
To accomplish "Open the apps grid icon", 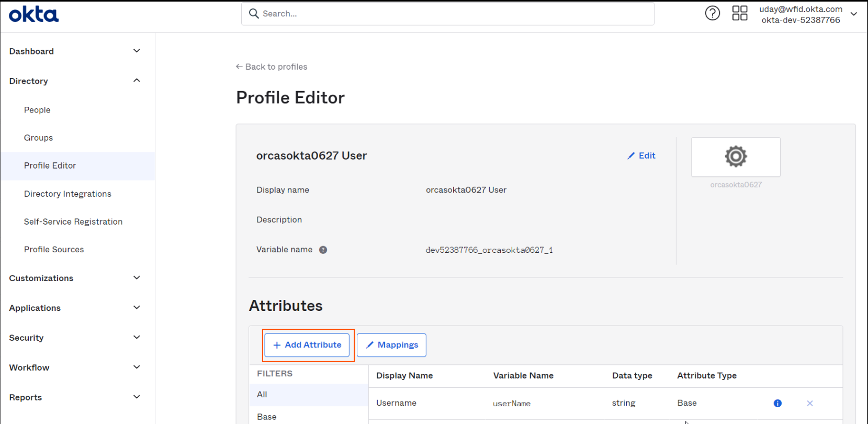I will [740, 13].
